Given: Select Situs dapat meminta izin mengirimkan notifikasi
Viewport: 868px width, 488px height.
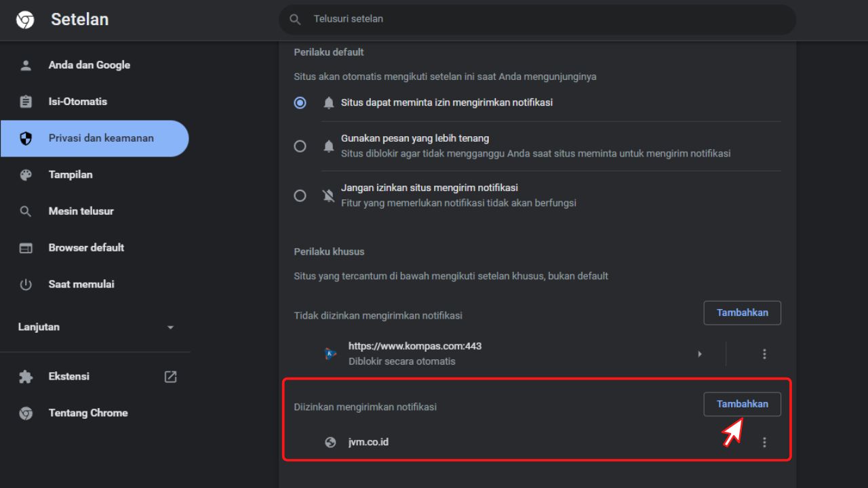Looking at the screenshot, I should point(300,103).
